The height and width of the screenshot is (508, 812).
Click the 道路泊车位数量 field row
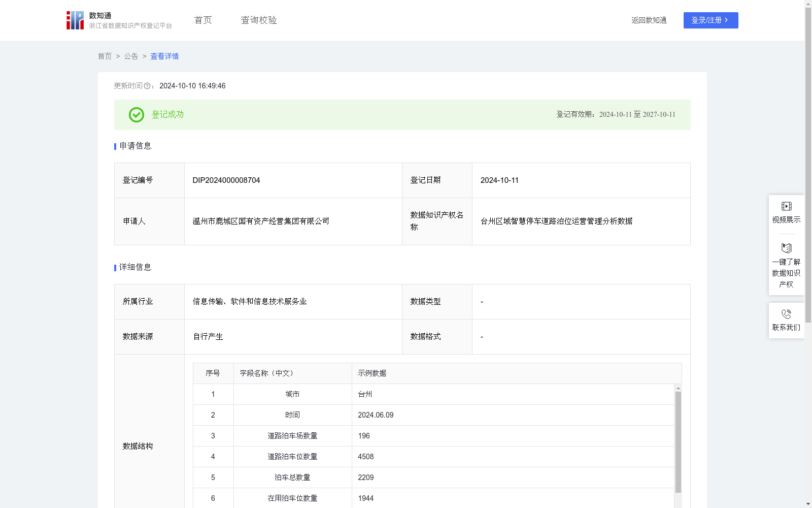coord(293,457)
